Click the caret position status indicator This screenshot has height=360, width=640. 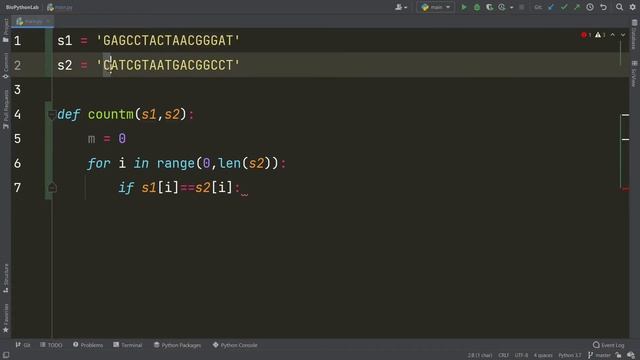480,355
